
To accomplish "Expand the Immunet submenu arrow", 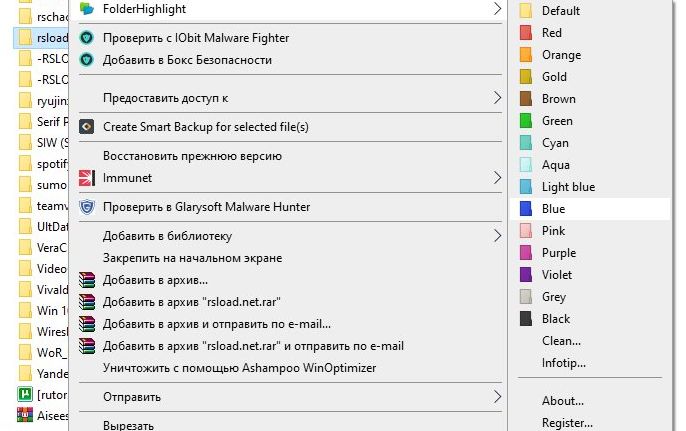I will (497, 178).
